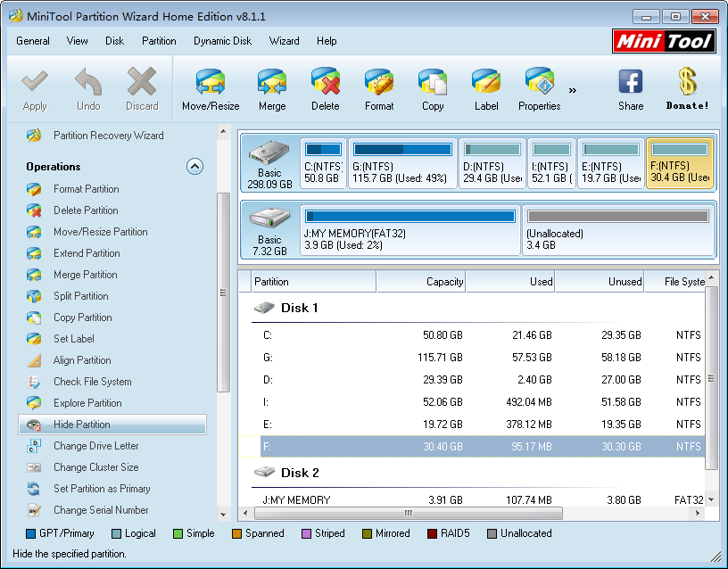Click the Undo arrow icon
Viewport: 728px width, 569px height.
(x=88, y=81)
